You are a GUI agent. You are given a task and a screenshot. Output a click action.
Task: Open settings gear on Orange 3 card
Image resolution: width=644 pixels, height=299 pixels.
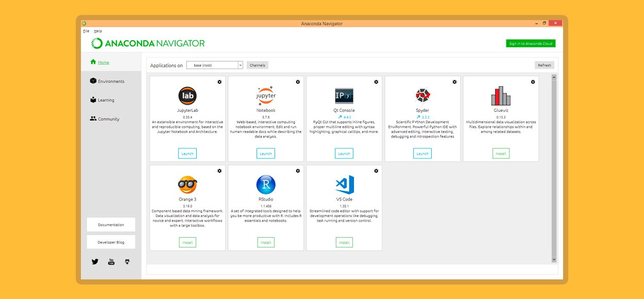[x=219, y=171]
